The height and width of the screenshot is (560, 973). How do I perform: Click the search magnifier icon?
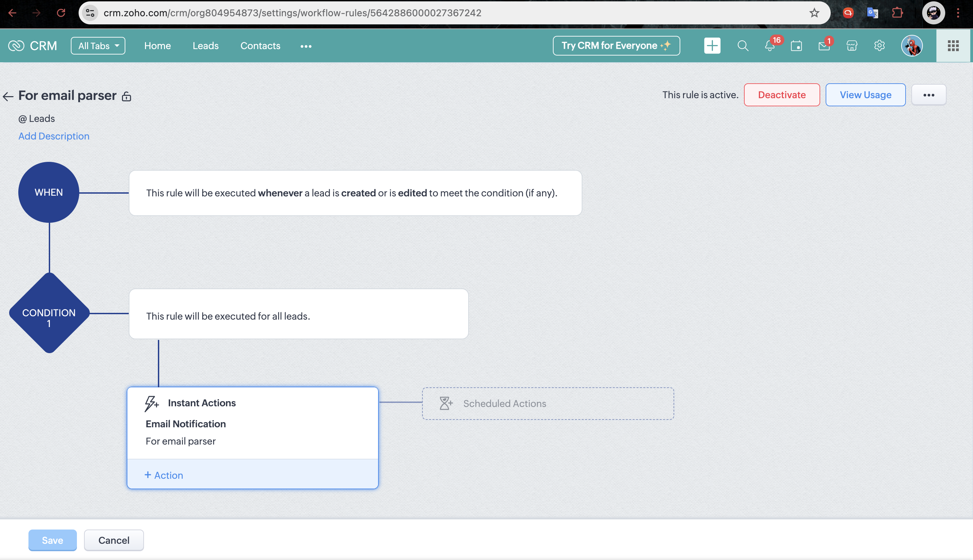pos(743,46)
